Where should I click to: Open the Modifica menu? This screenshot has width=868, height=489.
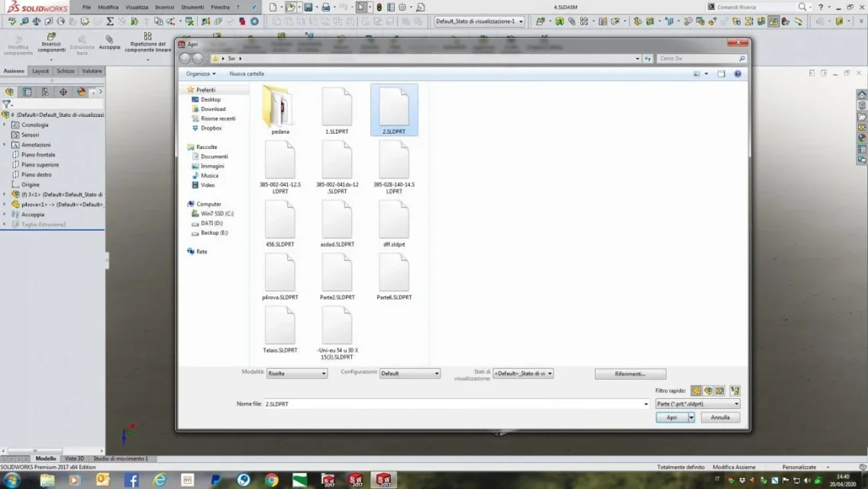108,7
